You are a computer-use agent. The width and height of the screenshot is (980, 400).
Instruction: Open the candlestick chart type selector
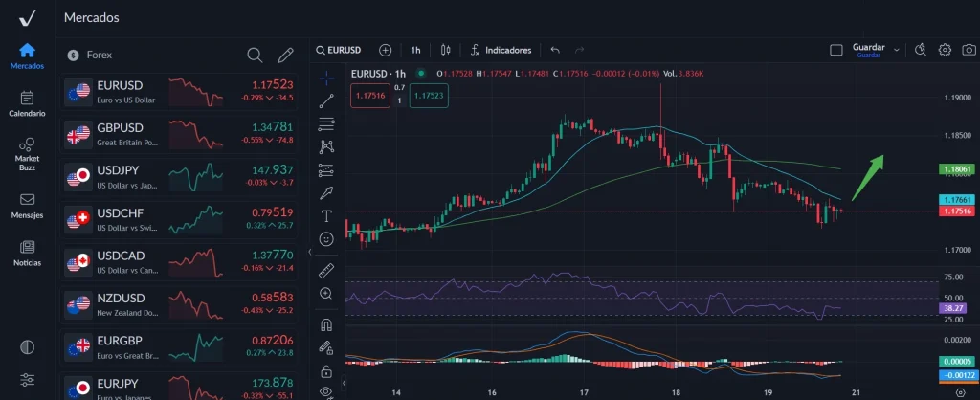tap(445, 50)
